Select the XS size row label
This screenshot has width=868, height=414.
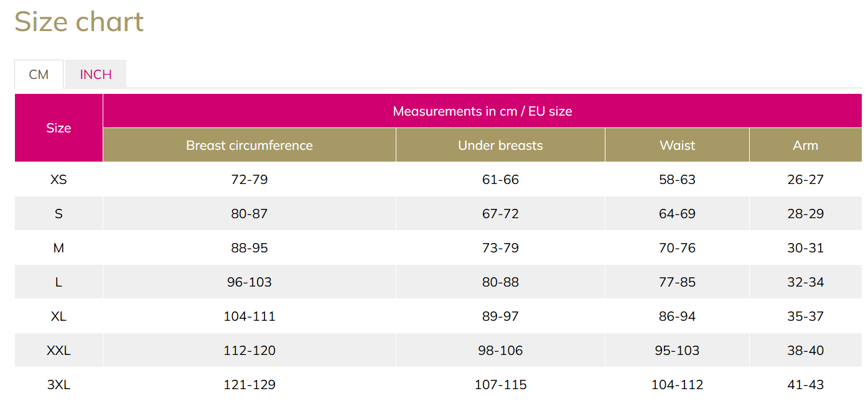58,180
